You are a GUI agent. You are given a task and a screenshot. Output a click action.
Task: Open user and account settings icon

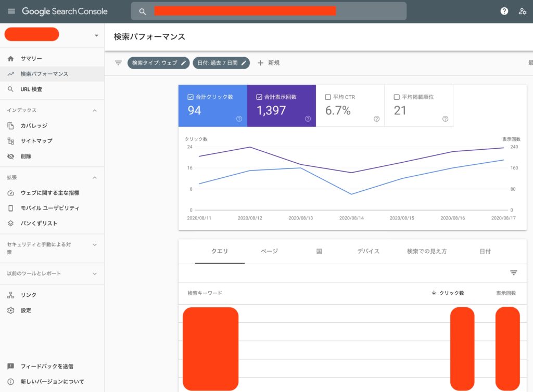pos(523,11)
